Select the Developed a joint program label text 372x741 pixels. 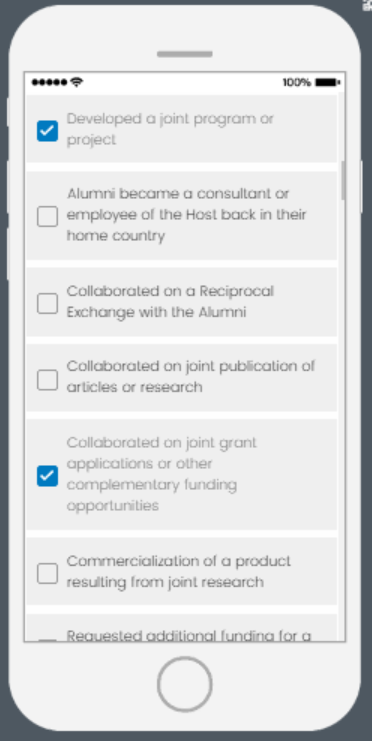(x=170, y=129)
